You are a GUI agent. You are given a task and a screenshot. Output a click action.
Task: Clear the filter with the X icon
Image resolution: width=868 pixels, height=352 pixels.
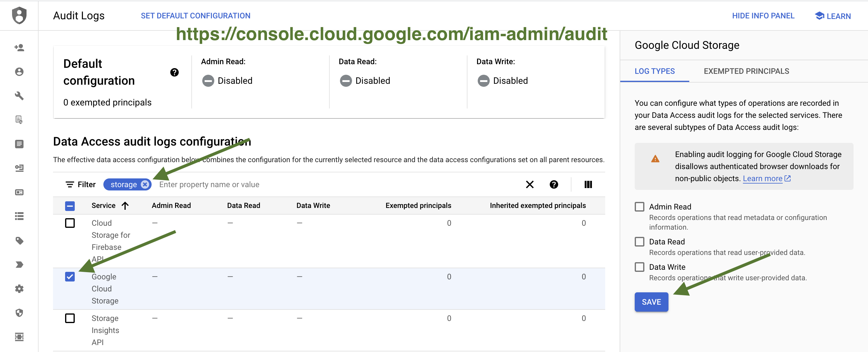[x=530, y=185]
